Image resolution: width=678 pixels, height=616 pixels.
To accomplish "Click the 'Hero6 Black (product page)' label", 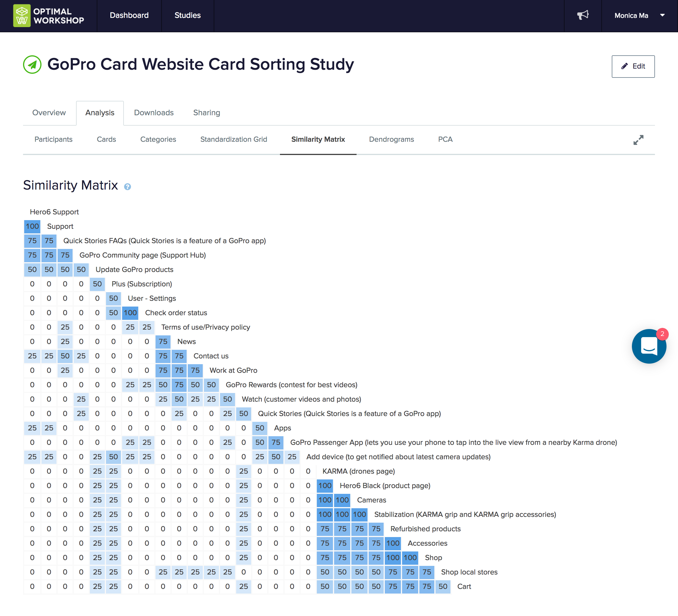I will click(x=385, y=485).
